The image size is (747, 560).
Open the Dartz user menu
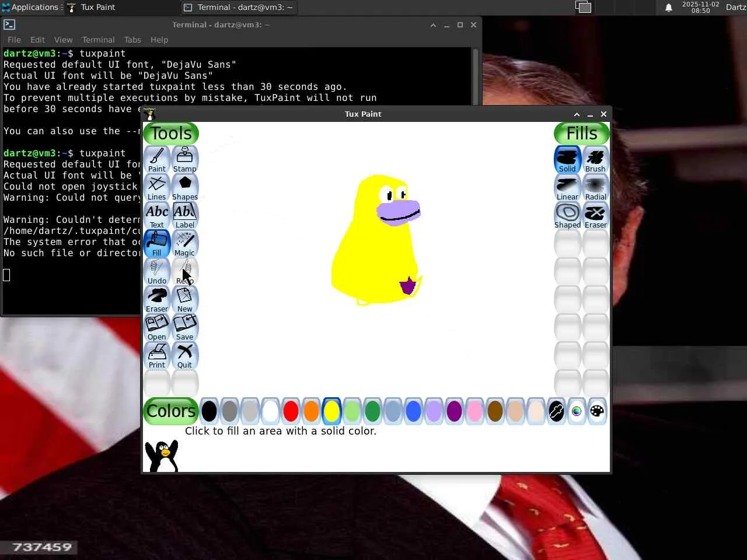(736, 7)
